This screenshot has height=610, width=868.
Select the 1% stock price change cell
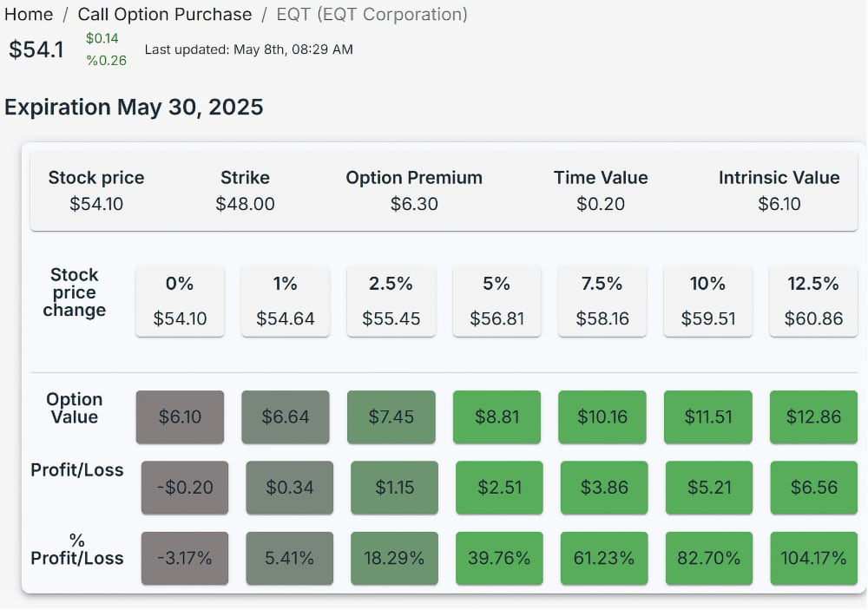point(286,301)
